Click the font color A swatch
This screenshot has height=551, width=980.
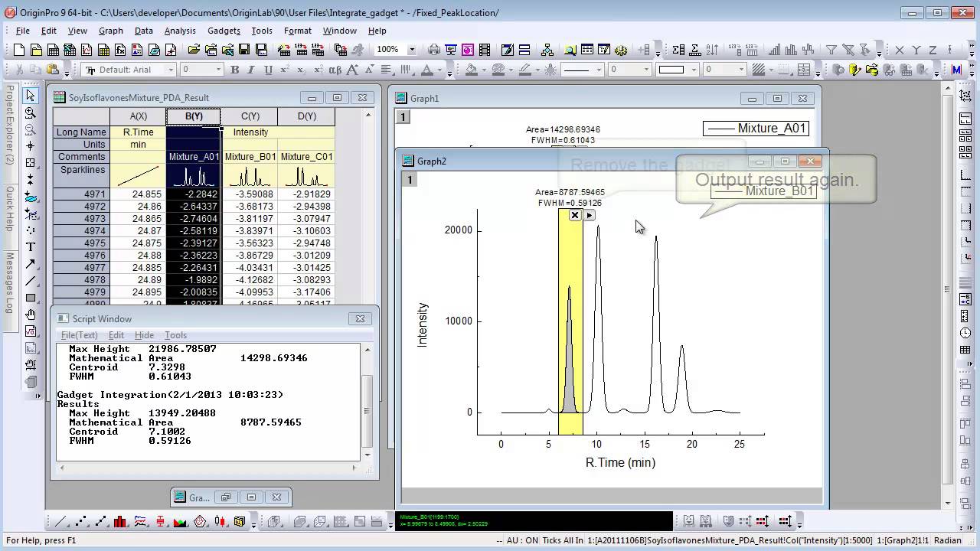click(x=426, y=70)
